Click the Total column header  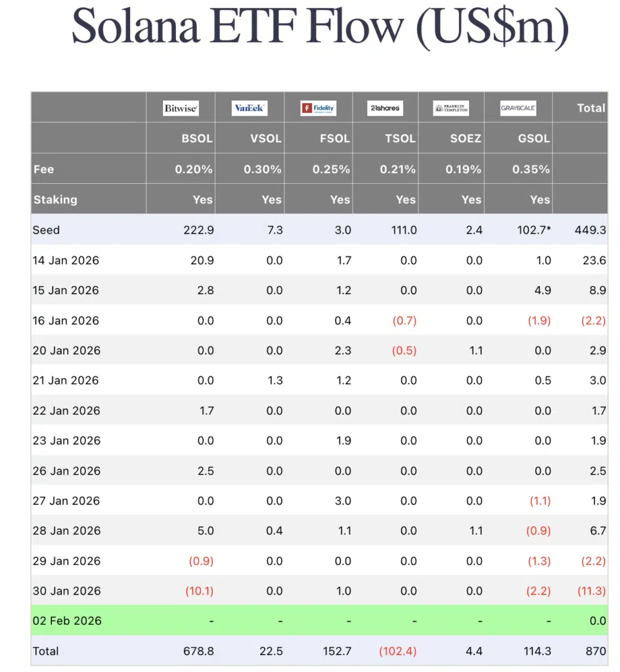(x=590, y=108)
